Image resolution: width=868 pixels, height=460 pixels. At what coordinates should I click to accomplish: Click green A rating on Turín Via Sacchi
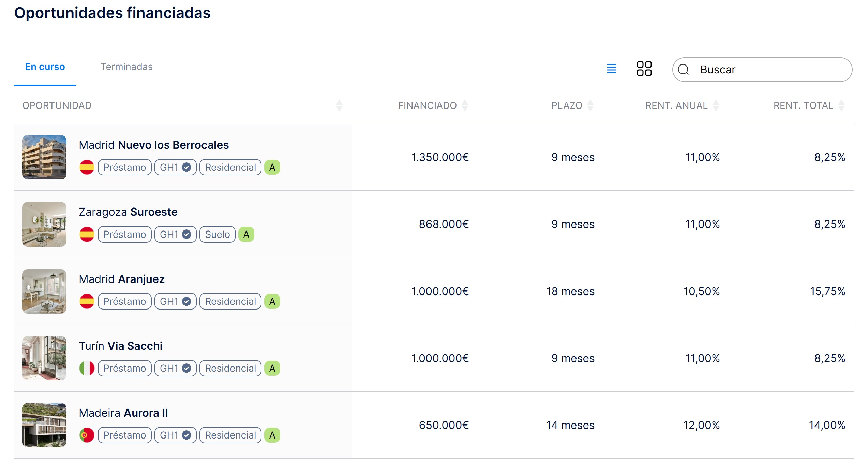pos(272,368)
